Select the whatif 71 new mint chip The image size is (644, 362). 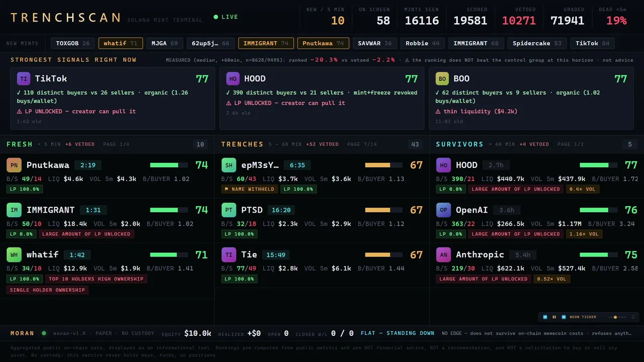point(121,43)
